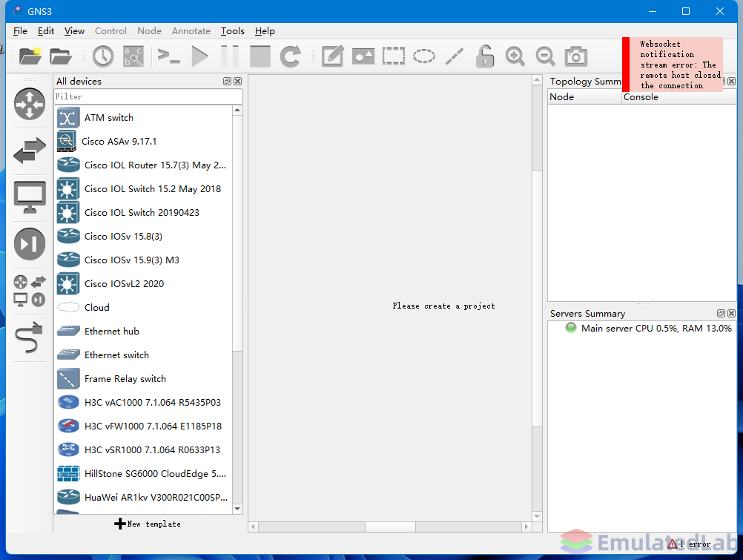Select Cisco IOSvL2 2020 device

(x=144, y=283)
